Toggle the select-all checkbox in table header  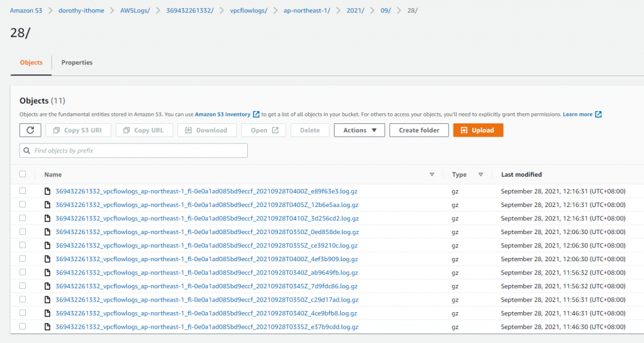tap(23, 174)
